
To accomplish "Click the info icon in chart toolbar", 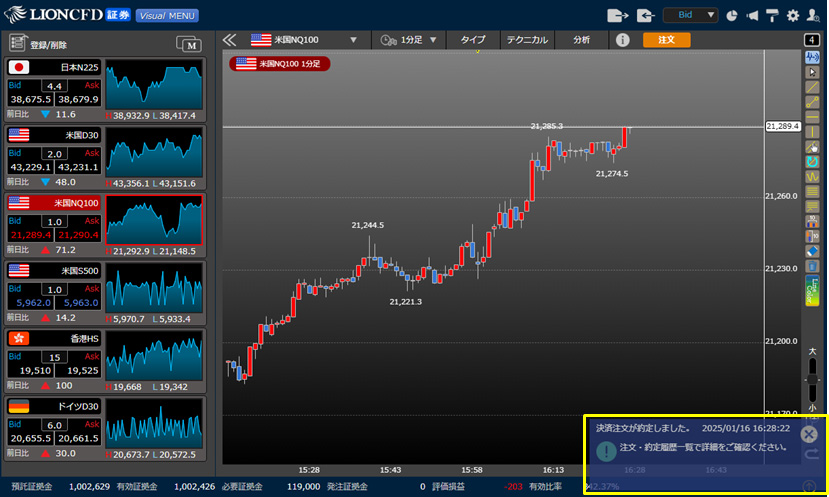I will (623, 40).
